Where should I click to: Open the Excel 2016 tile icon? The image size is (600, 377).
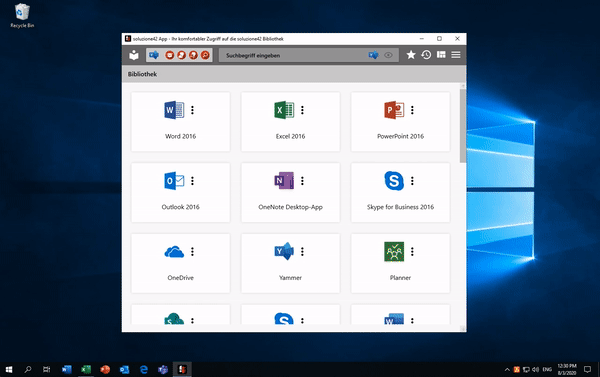click(x=284, y=110)
